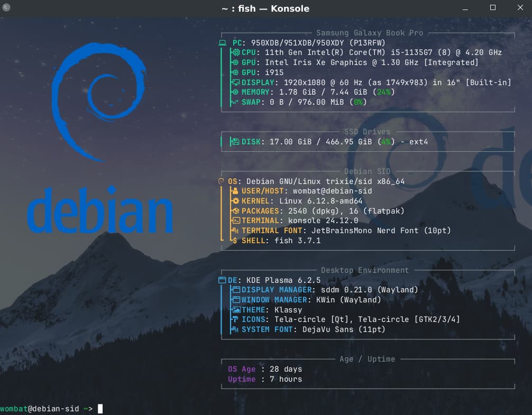Screen dimensions: 532x415
Task: Click the text 'KWin (Wayland)'
Action: [348, 300]
